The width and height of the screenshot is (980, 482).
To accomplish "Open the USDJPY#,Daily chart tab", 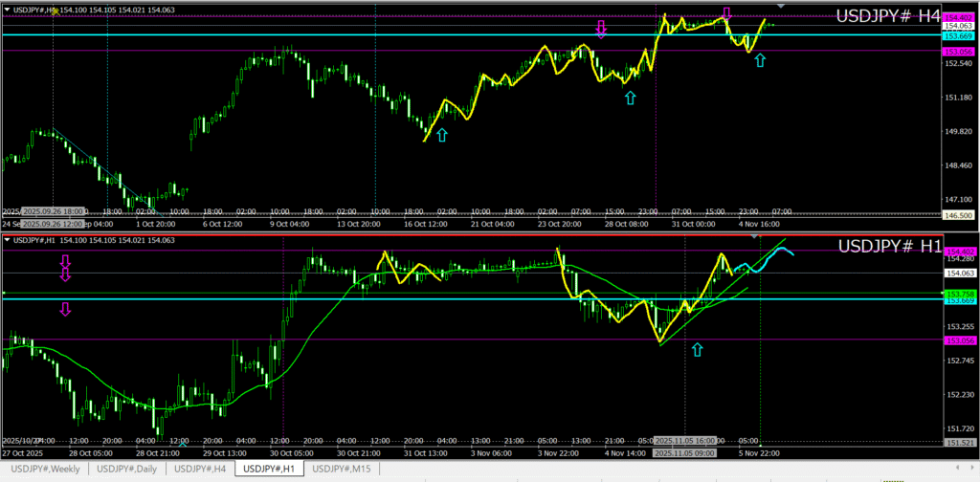I will [127, 469].
